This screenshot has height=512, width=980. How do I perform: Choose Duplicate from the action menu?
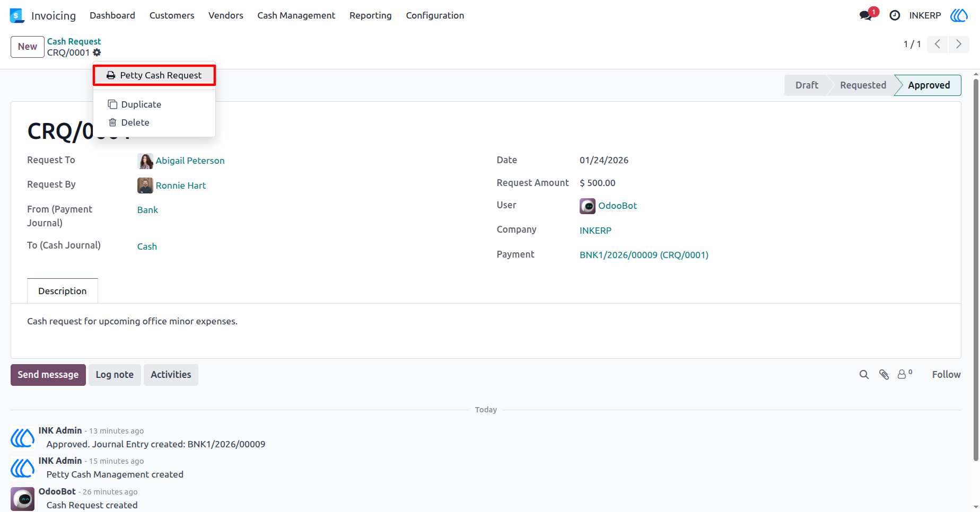tap(154, 104)
